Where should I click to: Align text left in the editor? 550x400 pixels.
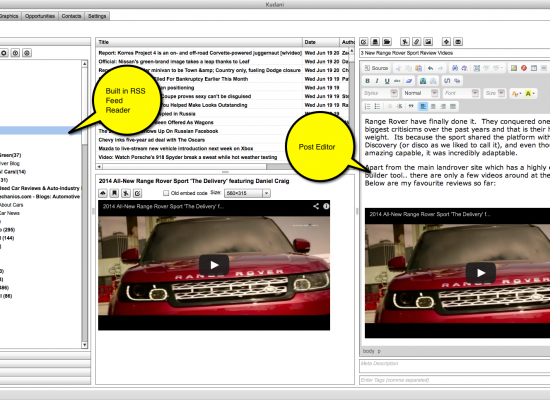(x=423, y=106)
